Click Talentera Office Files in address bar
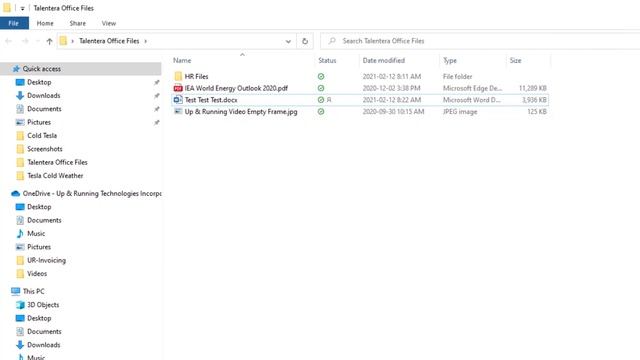This screenshot has height=360, width=640. point(109,41)
